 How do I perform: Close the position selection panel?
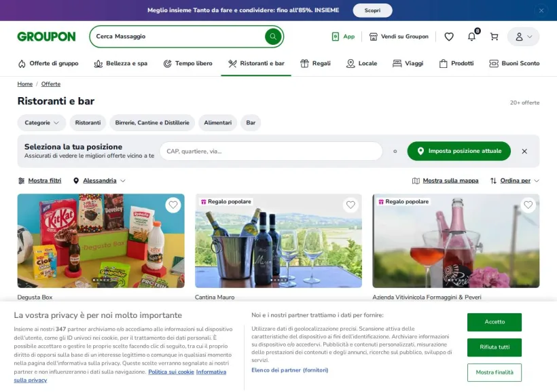tap(524, 152)
